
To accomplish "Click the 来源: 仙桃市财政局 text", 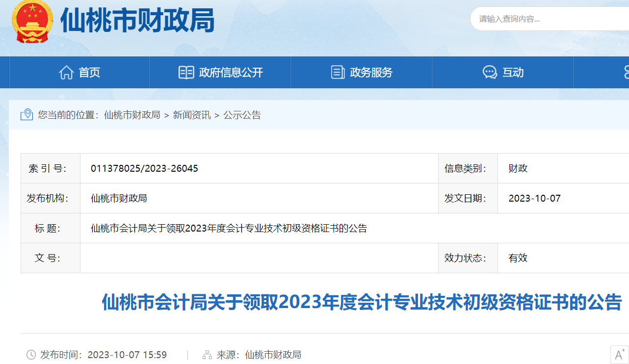I will pos(259,355).
